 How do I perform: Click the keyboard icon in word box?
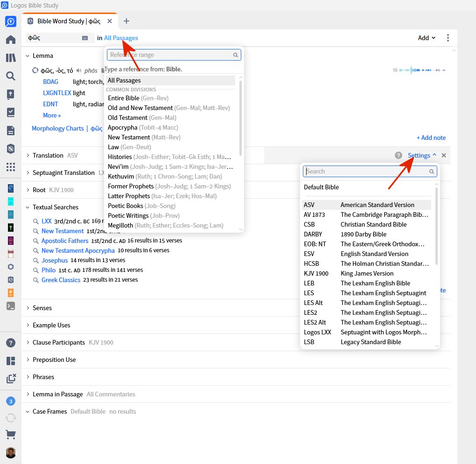(85, 38)
